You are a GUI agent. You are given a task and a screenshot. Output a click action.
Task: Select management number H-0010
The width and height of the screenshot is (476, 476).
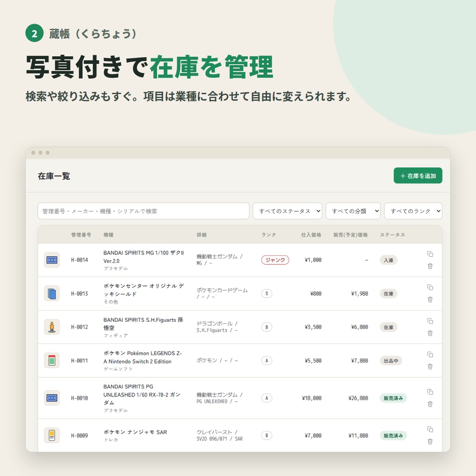[79, 398]
